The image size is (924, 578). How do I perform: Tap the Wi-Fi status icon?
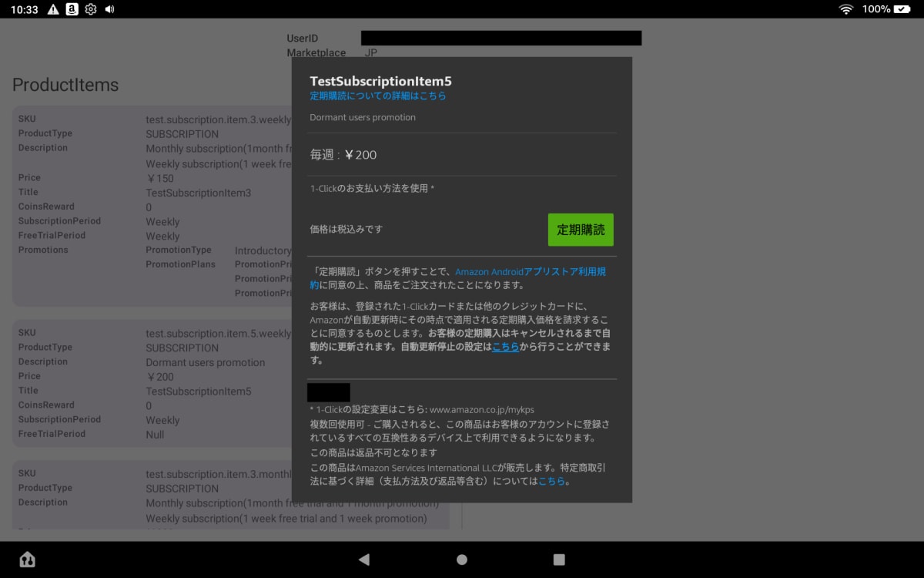pos(846,9)
